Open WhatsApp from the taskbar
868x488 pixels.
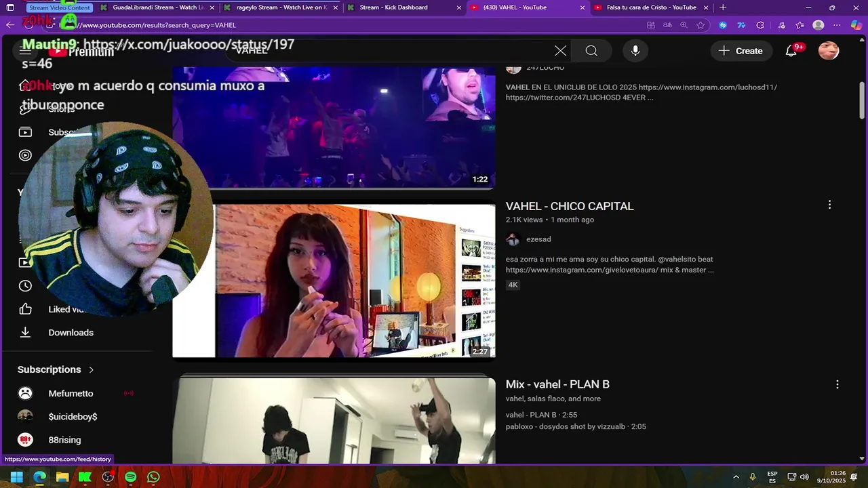pyautogui.click(x=153, y=477)
